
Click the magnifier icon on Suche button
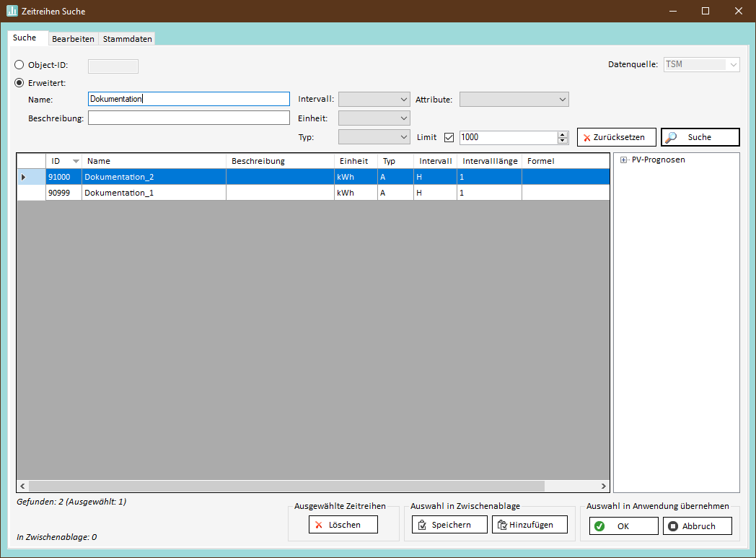(671, 137)
